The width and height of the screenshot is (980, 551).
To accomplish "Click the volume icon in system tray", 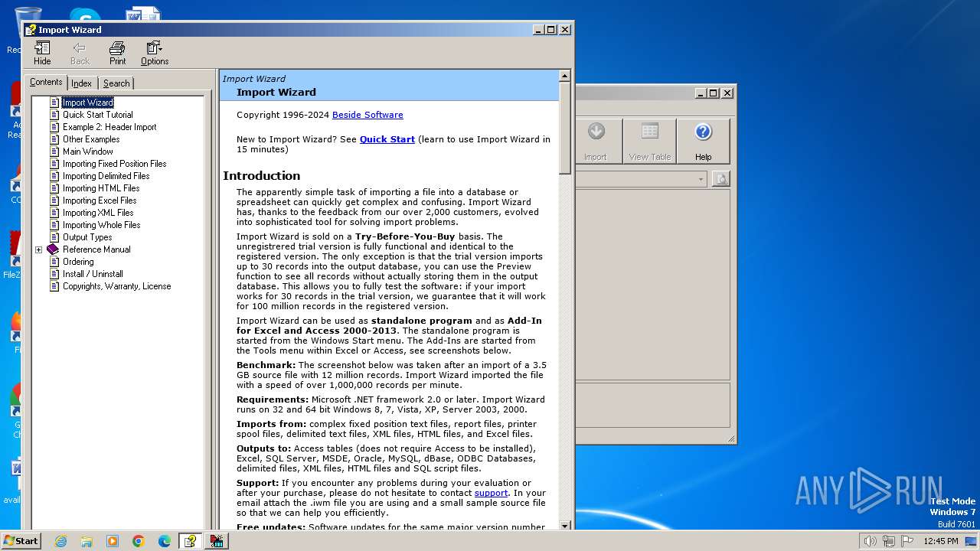I will [x=870, y=541].
